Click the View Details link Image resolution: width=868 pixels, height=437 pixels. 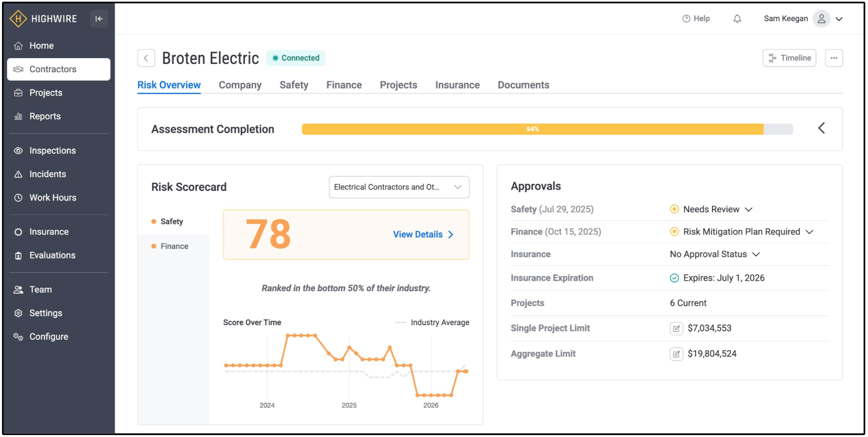tap(423, 235)
